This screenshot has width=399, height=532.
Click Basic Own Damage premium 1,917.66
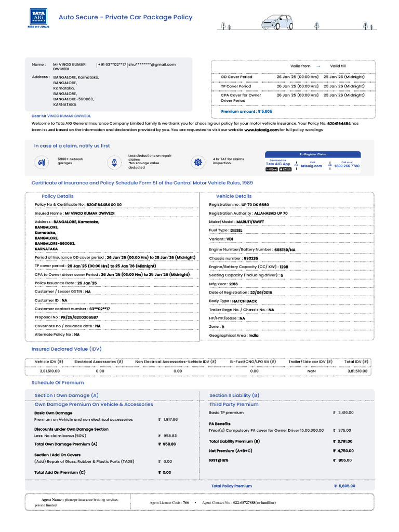[x=168, y=419]
